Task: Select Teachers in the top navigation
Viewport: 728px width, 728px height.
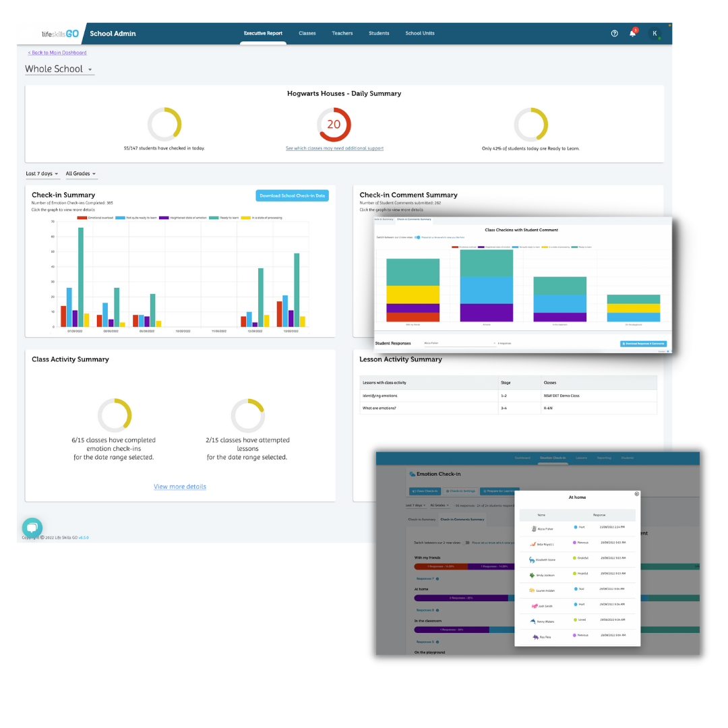Action: [x=342, y=33]
